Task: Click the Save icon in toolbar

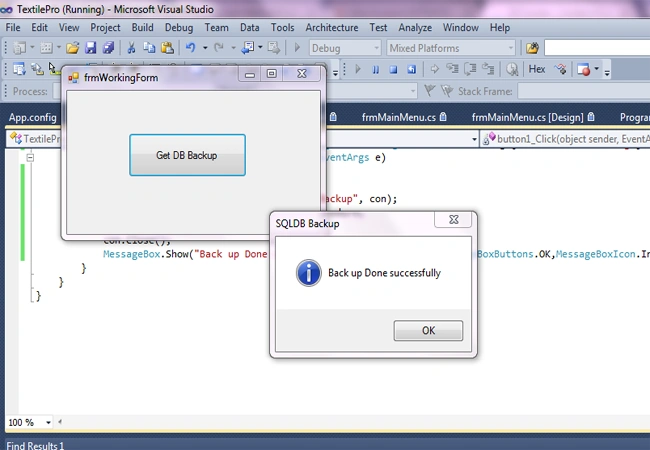Action: tap(91, 48)
